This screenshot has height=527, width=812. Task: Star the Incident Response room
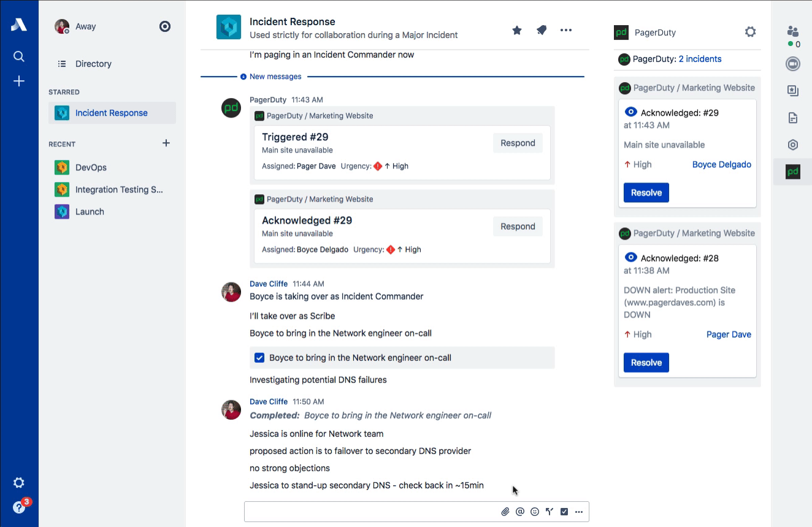[x=517, y=30]
